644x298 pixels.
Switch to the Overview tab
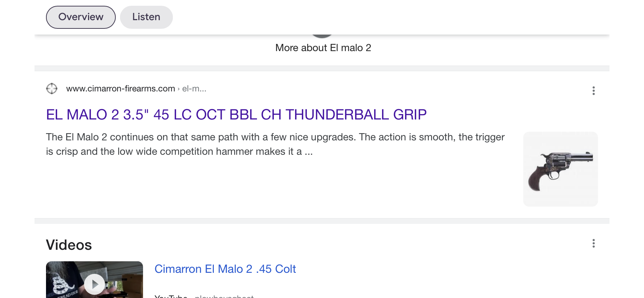coord(81,17)
